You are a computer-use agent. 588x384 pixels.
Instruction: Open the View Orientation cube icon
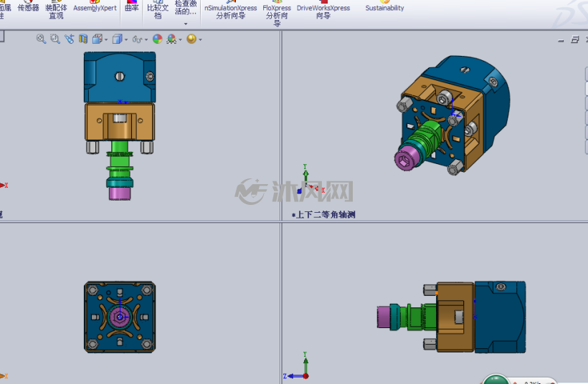tap(97, 39)
